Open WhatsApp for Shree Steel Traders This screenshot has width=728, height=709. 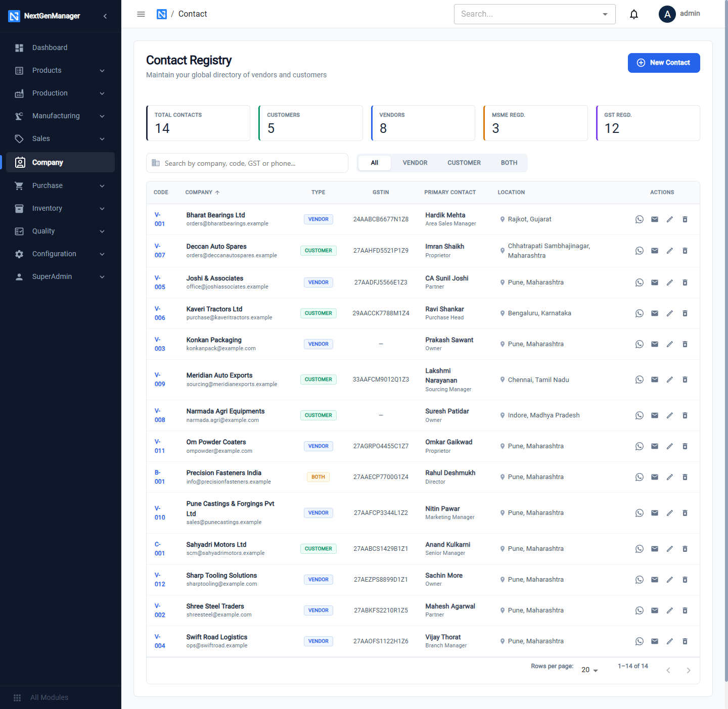(640, 610)
